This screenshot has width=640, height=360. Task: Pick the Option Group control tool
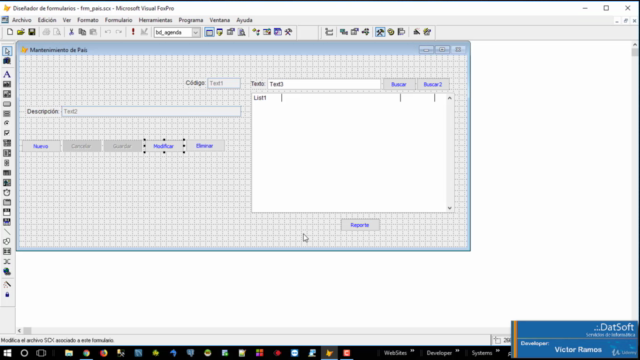(7, 123)
